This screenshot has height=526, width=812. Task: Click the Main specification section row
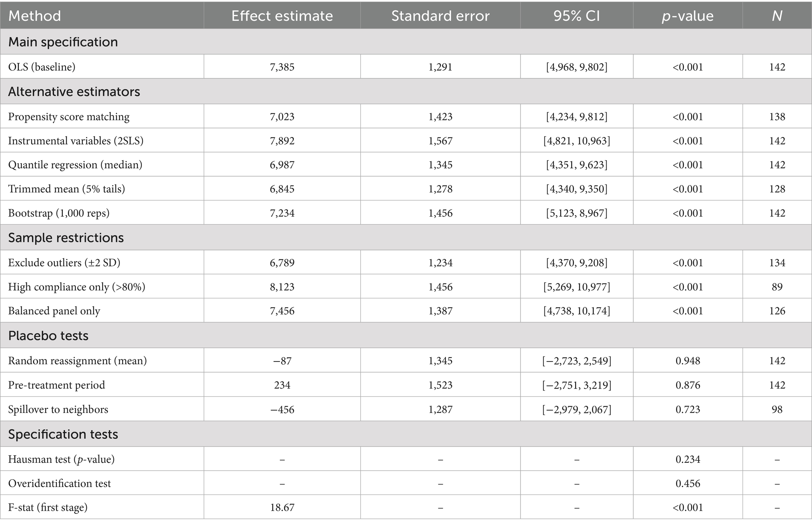(63, 42)
